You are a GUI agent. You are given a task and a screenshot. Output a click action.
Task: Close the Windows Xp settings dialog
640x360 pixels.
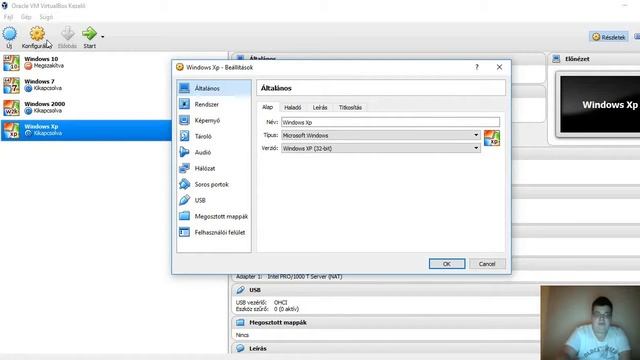point(499,67)
